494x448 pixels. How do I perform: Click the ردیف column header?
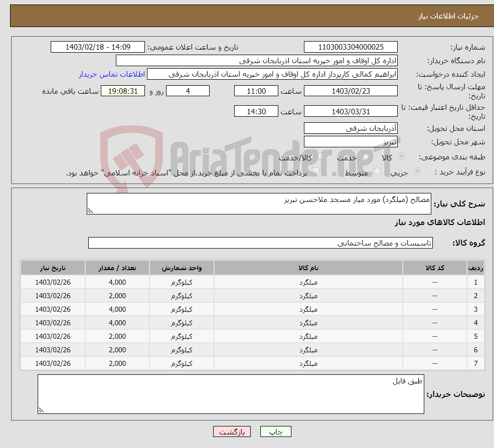click(x=475, y=268)
